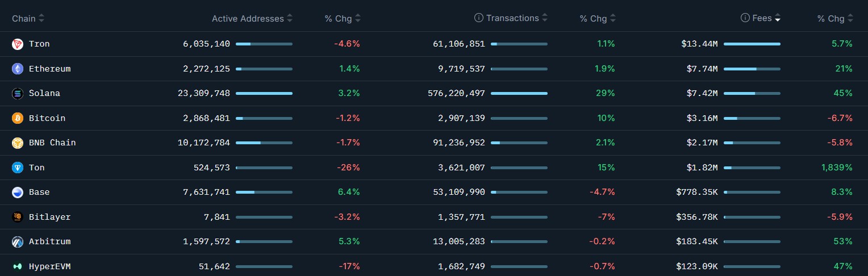868x276 pixels.
Task: Open the Tron chain link
Action: pyautogui.click(x=39, y=44)
